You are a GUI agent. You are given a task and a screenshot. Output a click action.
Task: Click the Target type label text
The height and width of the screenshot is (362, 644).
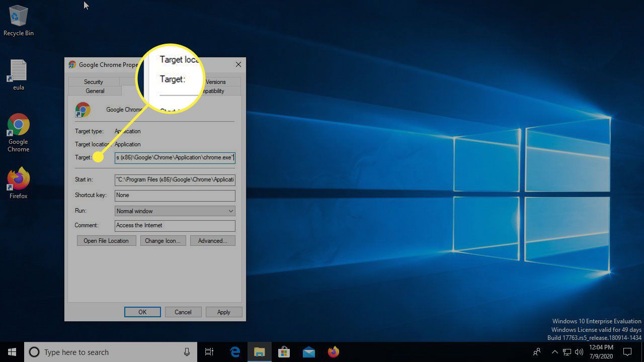[89, 131]
